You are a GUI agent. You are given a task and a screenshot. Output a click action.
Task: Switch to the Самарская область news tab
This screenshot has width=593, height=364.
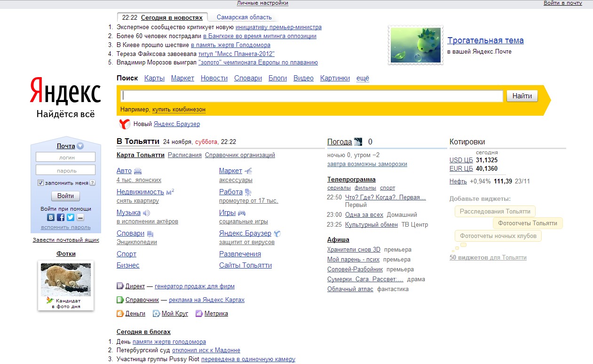[x=244, y=17]
